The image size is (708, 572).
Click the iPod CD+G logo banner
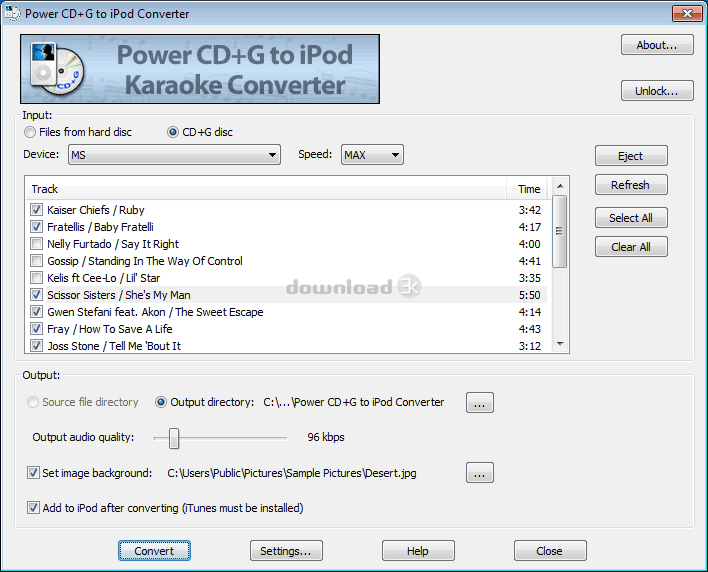200,69
